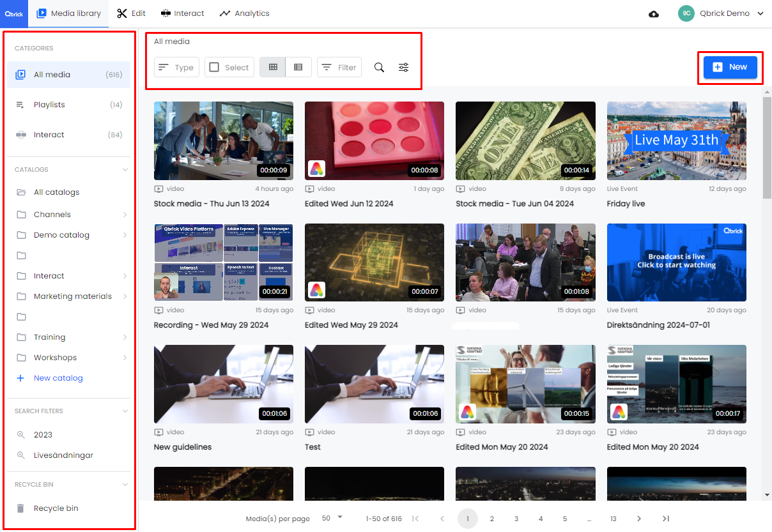
Task: Collapse the Recycle bin section
Action: pyautogui.click(x=125, y=485)
